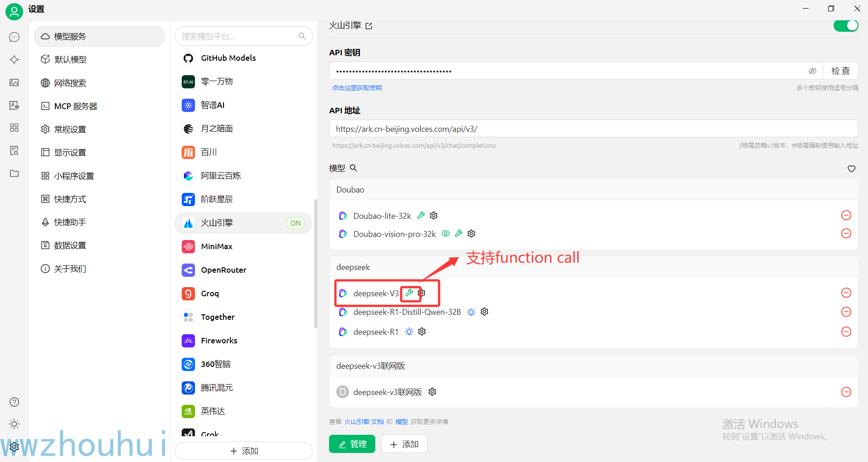Open the agents star icon in sidebar
Viewport: 868px width, 462px height.
point(14,59)
